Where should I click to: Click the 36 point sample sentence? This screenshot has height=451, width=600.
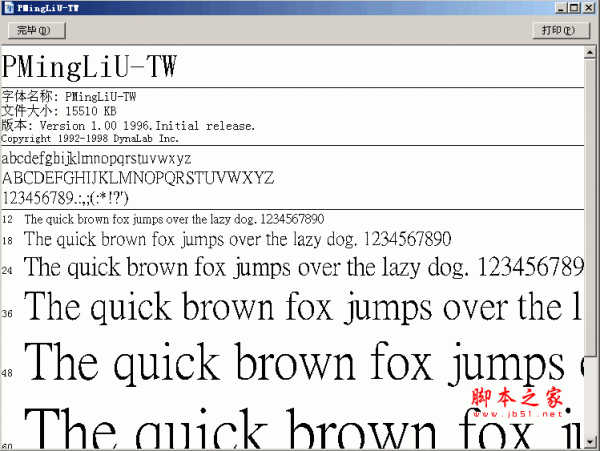303,307
